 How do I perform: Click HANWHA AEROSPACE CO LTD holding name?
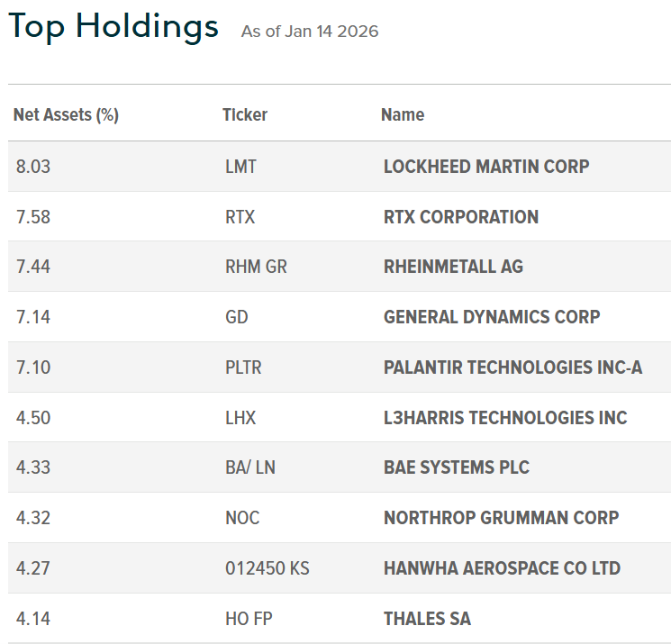pyautogui.click(x=502, y=568)
